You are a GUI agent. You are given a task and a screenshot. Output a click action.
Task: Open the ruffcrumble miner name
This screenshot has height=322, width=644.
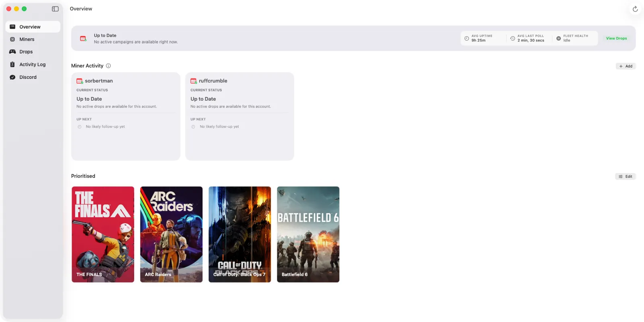213,81
